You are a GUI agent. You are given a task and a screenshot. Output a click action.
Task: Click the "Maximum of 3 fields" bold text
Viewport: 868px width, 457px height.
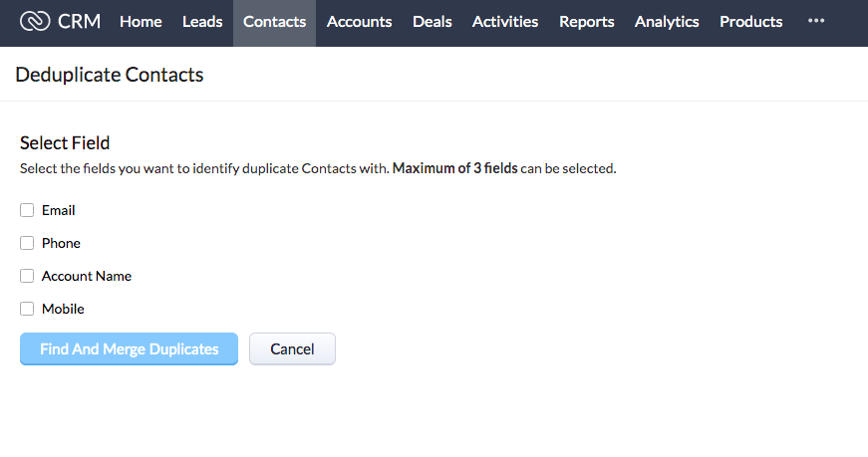[454, 168]
